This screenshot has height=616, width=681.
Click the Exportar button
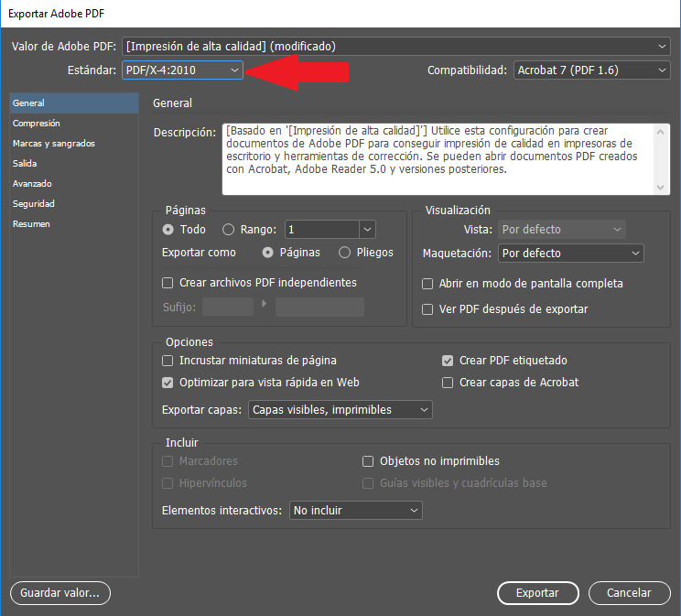pyautogui.click(x=537, y=593)
